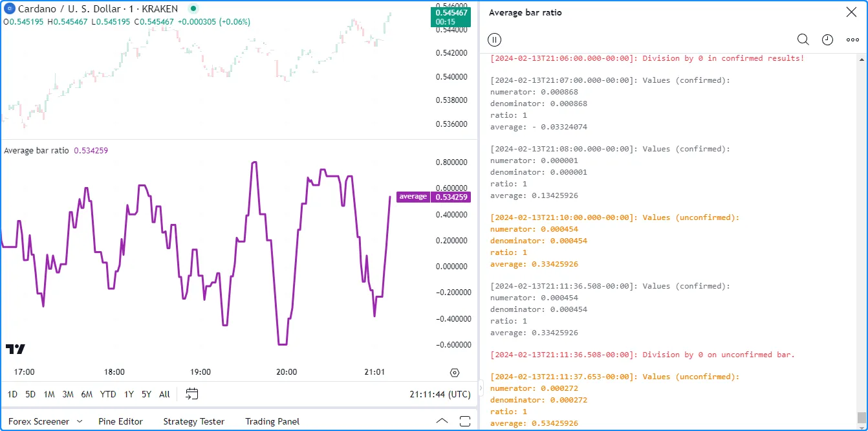Click the TradingView logo on chart

16,349
